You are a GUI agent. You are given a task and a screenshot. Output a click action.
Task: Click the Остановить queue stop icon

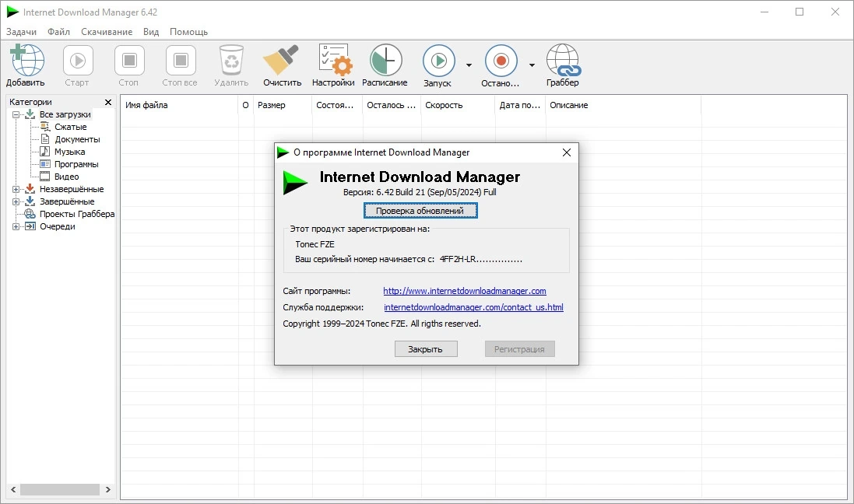click(x=501, y=61)
